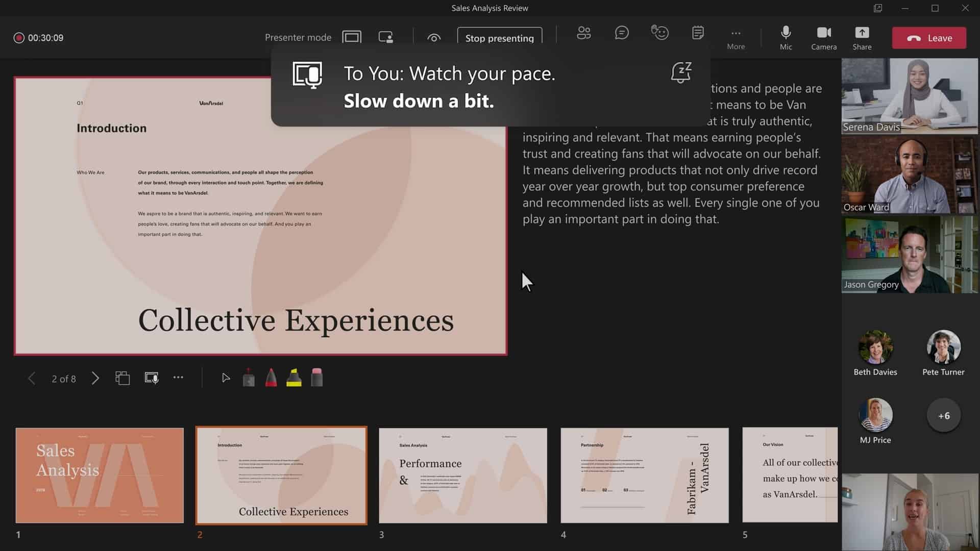Open the slide grid view icon
This screenshot has width=980, height=551.
pyautogui.click(x=122, y=378)
